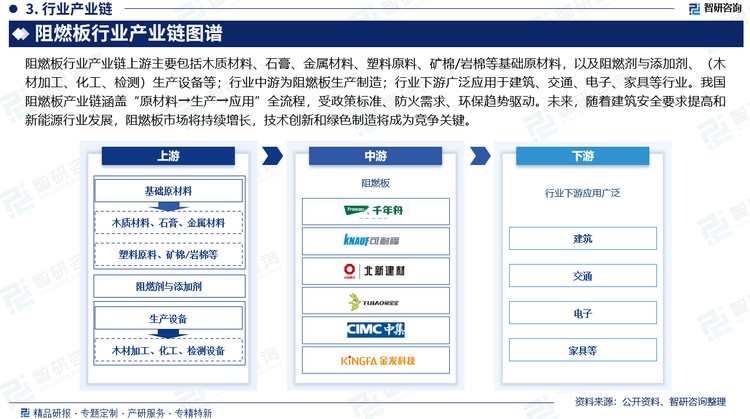This screenshot has width=750, height=419.
Task: Click 木质材料、石膏、金属材料 dashed box
Action: 168,223
